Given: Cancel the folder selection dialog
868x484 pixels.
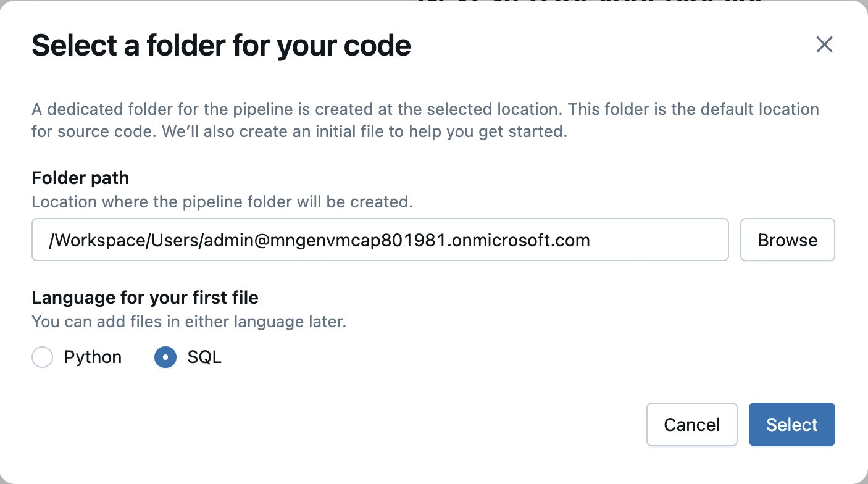Looking at the screenshot, I should (691, 424).
